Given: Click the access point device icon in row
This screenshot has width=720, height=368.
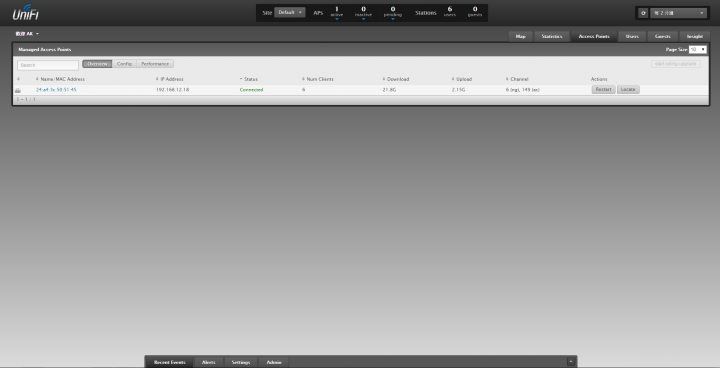Looking at the screenshot, I should click(18, 90).
